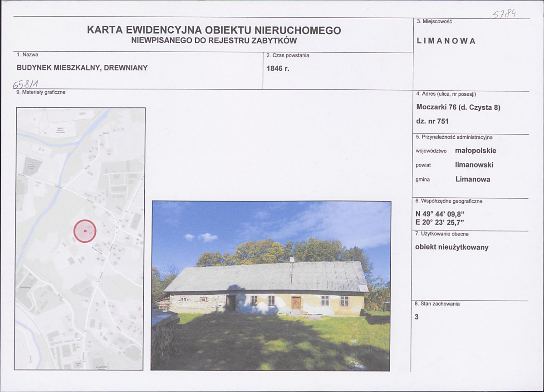Click the latitude 'N 49° 44' 09,8"'
The image size is (544, 392).
tap(440, 215)
